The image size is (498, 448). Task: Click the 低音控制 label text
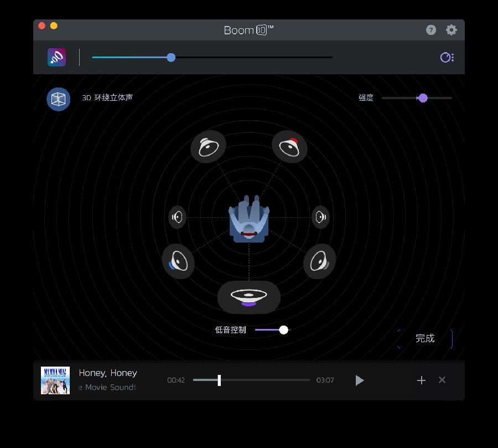(231, 330)
